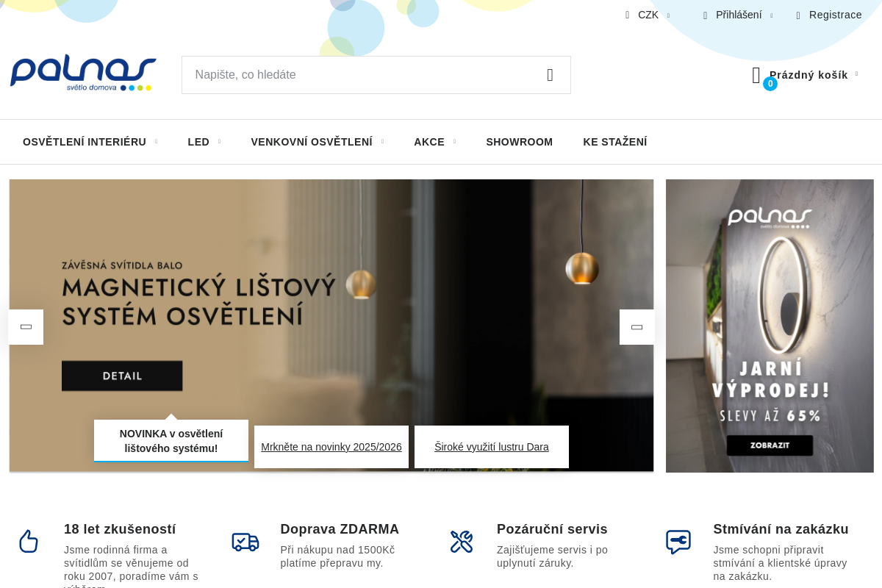Click the tools icon beside 'Pozáruční servis'

462,540
